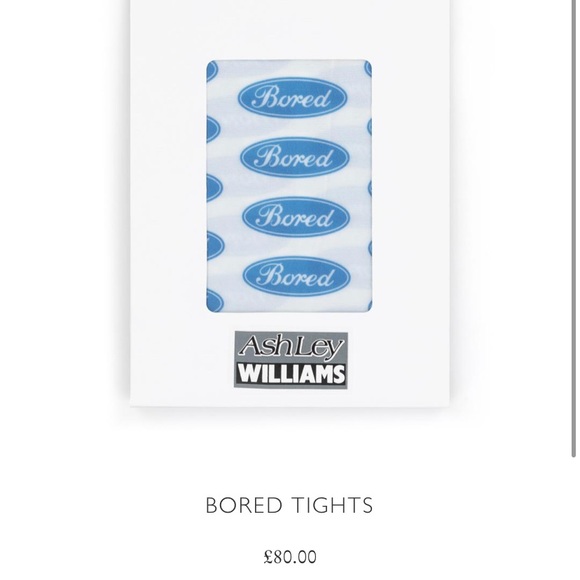Click the bottom full Bored oval logo
The height and width of the screenshot is (580, 580).
pos(297,277)
